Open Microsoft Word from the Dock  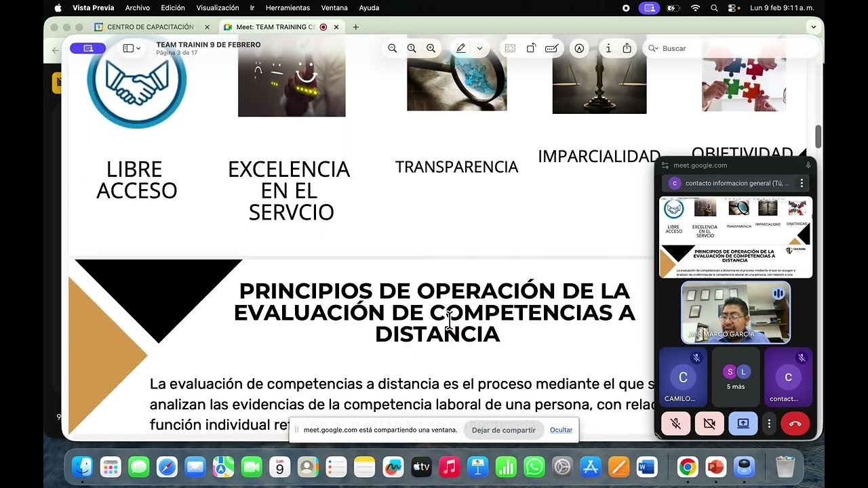[647, 467]
